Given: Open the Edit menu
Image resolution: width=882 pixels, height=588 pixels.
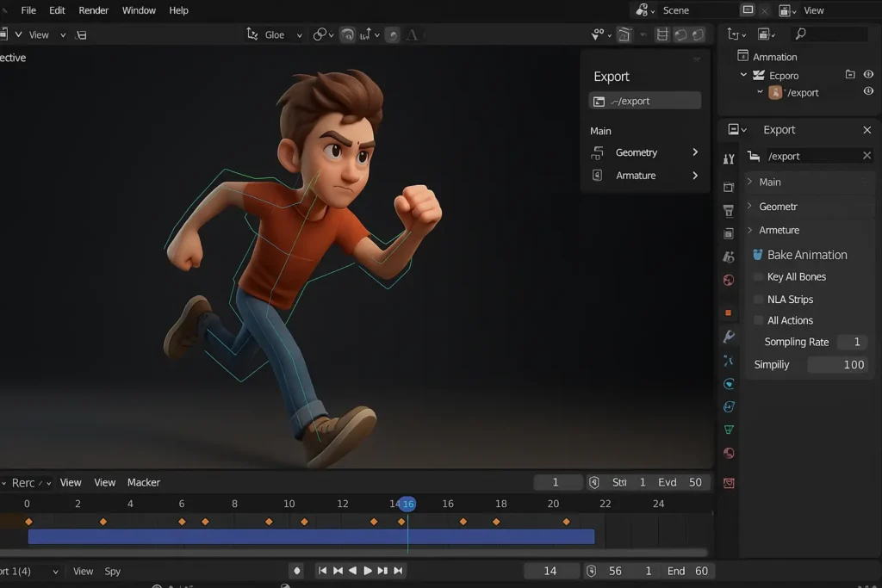Looking at the screenshot, I should (x=57, y=10).
